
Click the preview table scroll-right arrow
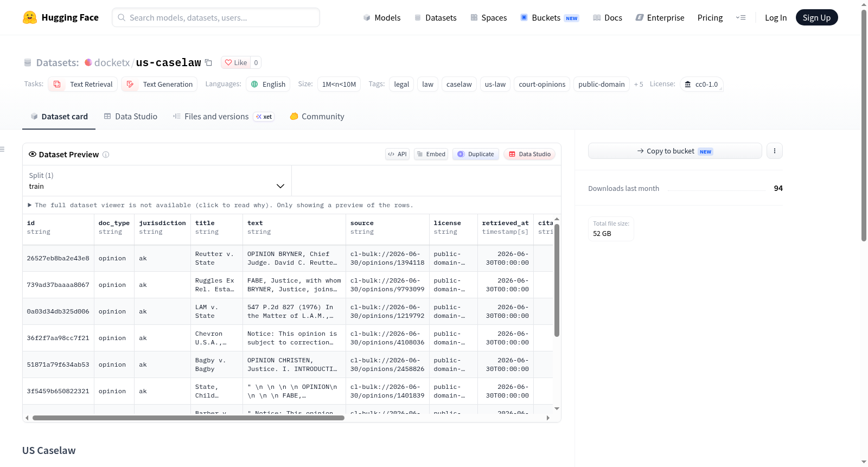pos(548,418)
